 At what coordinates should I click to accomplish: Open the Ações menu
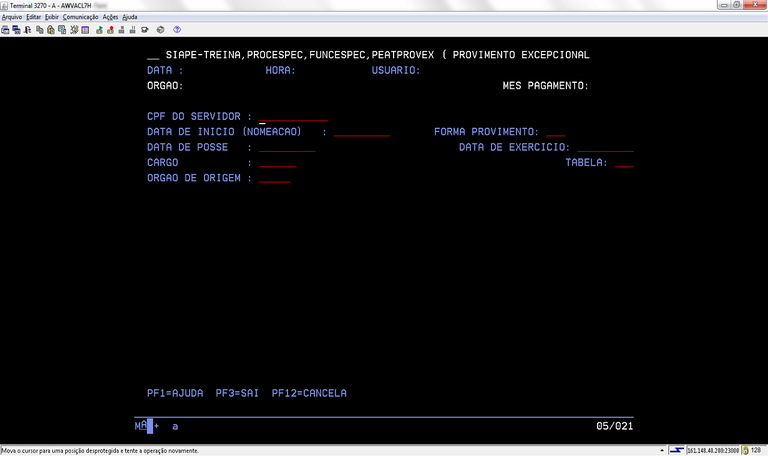pos(110,17)
